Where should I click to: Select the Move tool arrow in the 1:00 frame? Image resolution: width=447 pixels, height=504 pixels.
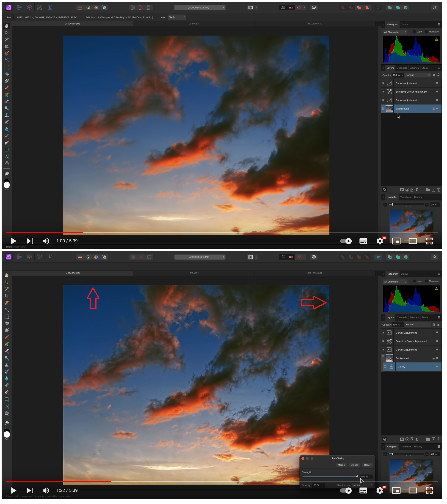[7, 33]
